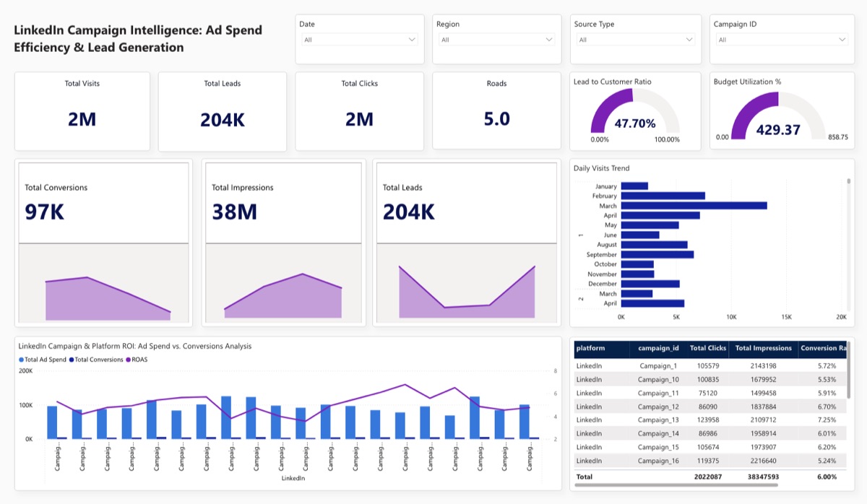Sort by the Total Clicks column header
867x504 pixels.
707,348
